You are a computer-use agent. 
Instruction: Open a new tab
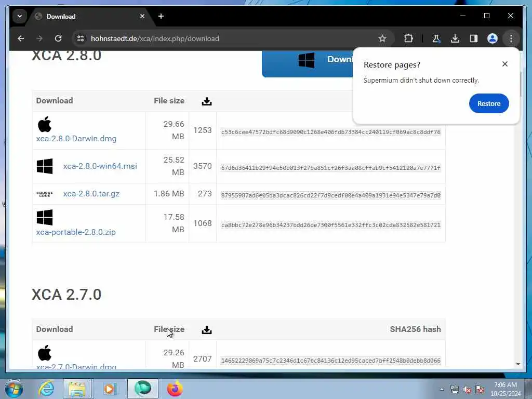[161, 16]
